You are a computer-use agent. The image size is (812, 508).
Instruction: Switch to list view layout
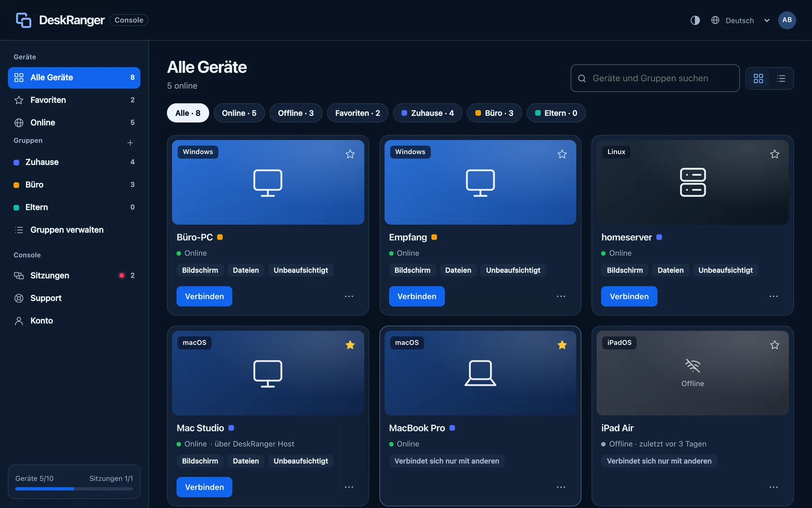(x=781, y=78)
